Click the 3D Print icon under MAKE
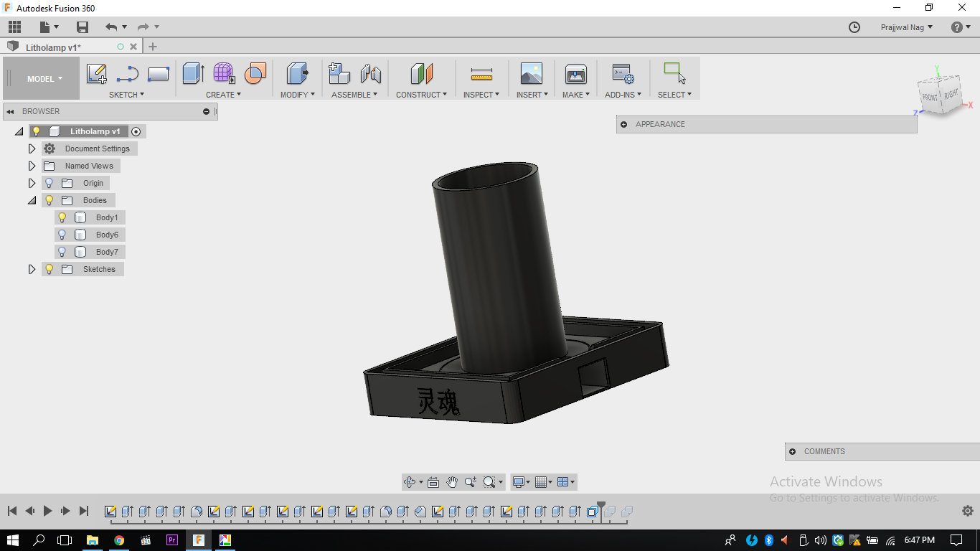 575,73
